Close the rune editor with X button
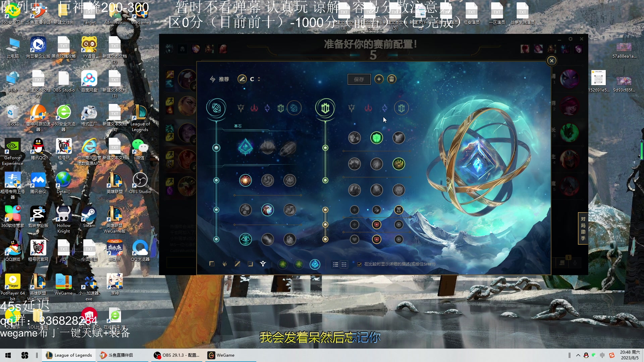This screenshot has height=362, width=644. click(551, 61)
